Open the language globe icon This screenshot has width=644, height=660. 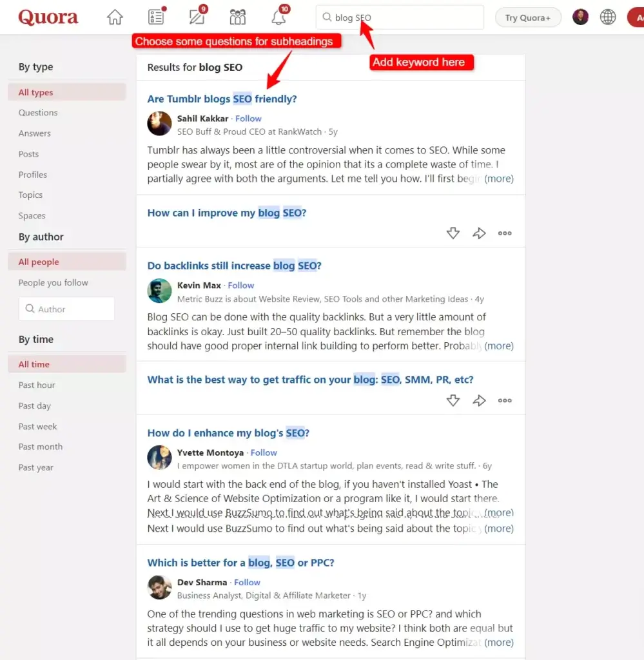(607, 17)
